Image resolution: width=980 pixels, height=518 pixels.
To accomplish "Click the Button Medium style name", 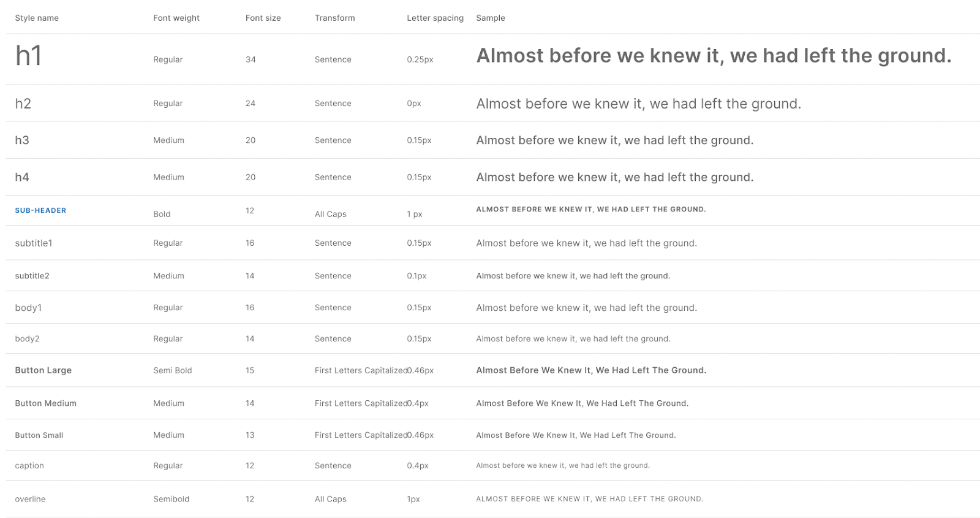I will [x=46, y=403].
